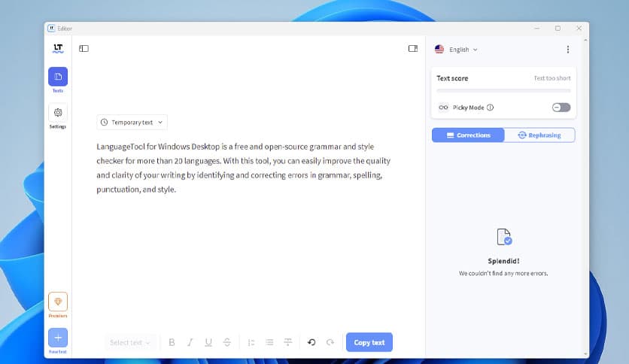Toggle the right corrections panel icon
The height and width of the screenshot is (364, 629).
[413, 48]
